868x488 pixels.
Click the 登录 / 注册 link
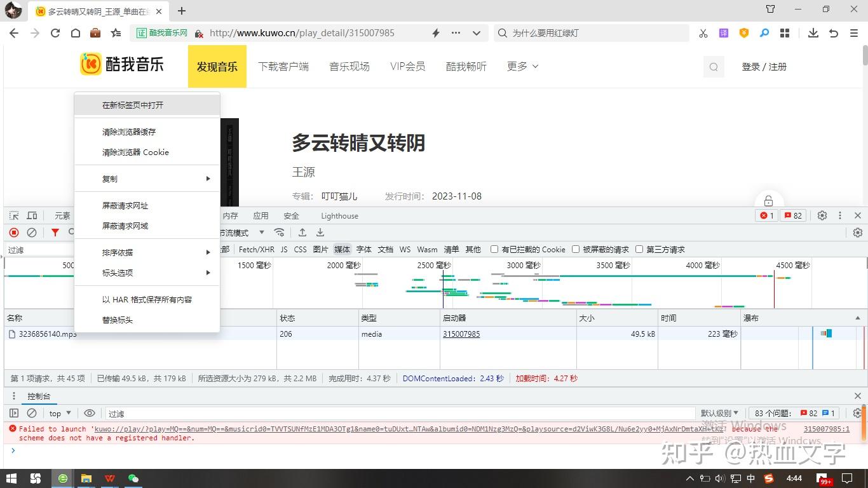[x=764, y=67]
